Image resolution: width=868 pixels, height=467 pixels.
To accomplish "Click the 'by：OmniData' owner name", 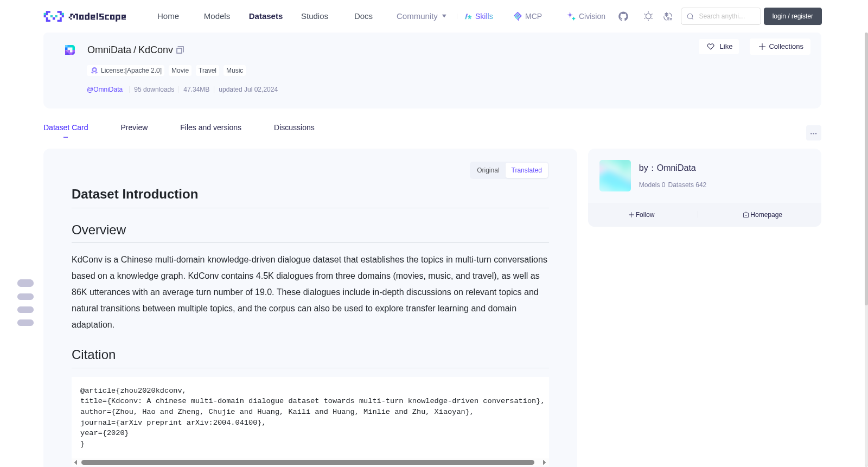I will 667,168.
